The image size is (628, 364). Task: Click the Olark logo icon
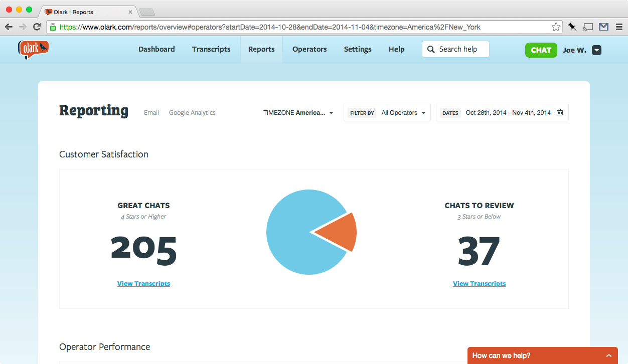[x=33, y=50]
